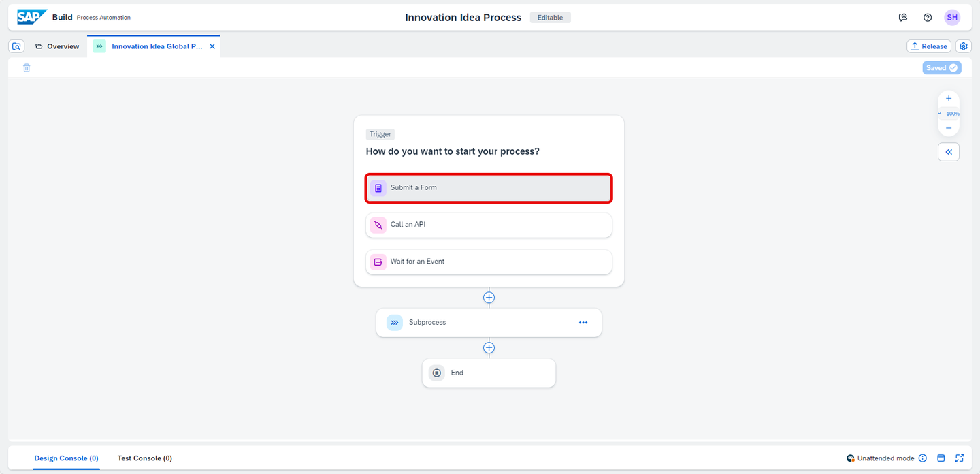980x474 pixels.
Task: Add step above Subprocess via plus
Action: click(489, 298)
